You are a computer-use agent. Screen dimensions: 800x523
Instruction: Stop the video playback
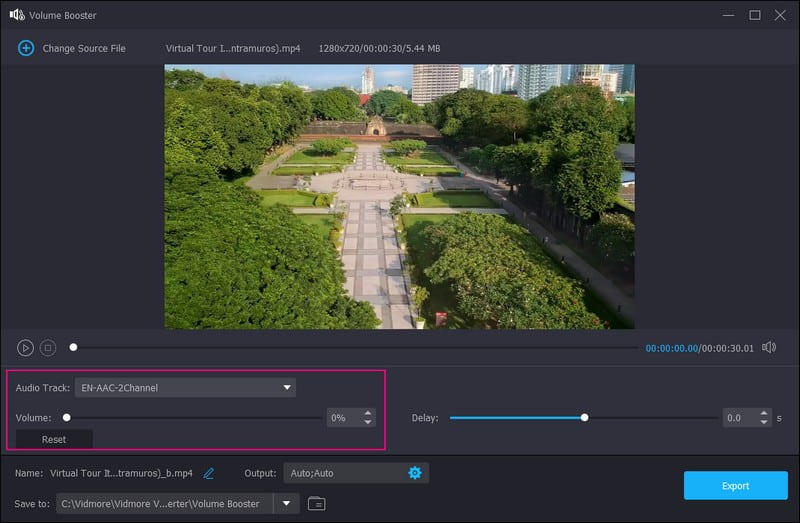click(48, 348)
